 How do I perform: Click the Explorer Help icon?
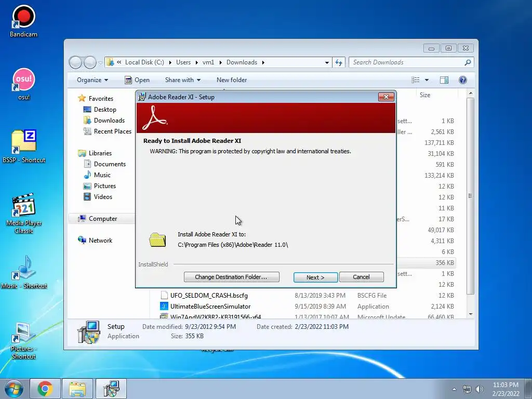point(463,80)
